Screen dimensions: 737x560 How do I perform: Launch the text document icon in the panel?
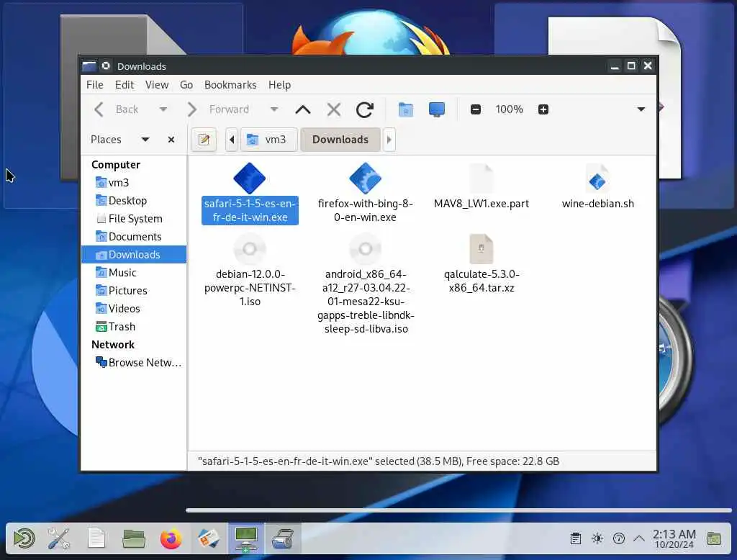(96, 538)
